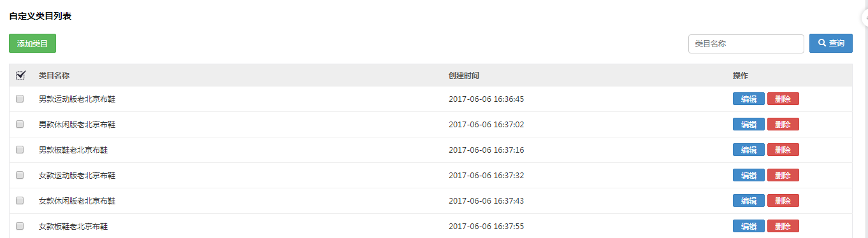Focus the 类目名称 search input field

(746, 44)
